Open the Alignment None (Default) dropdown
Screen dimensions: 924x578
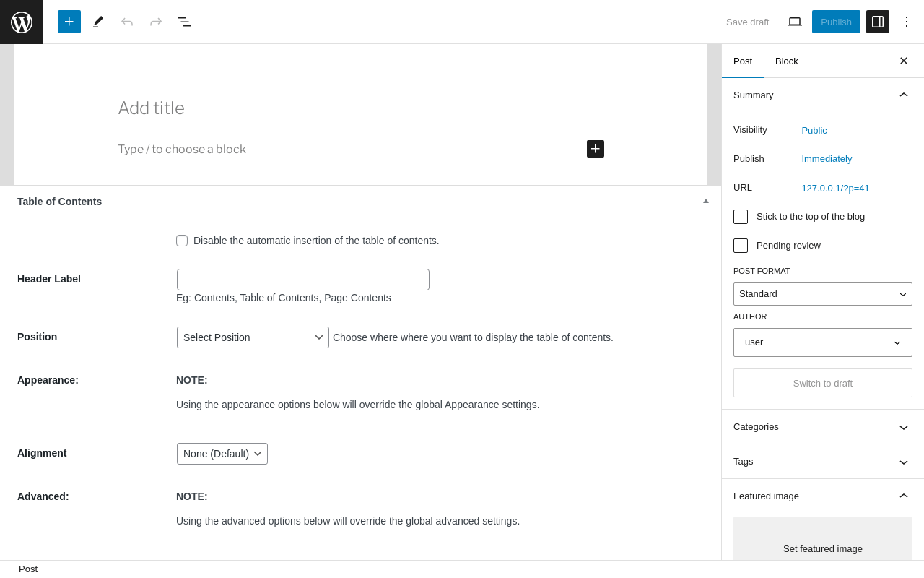coord(222,454)
